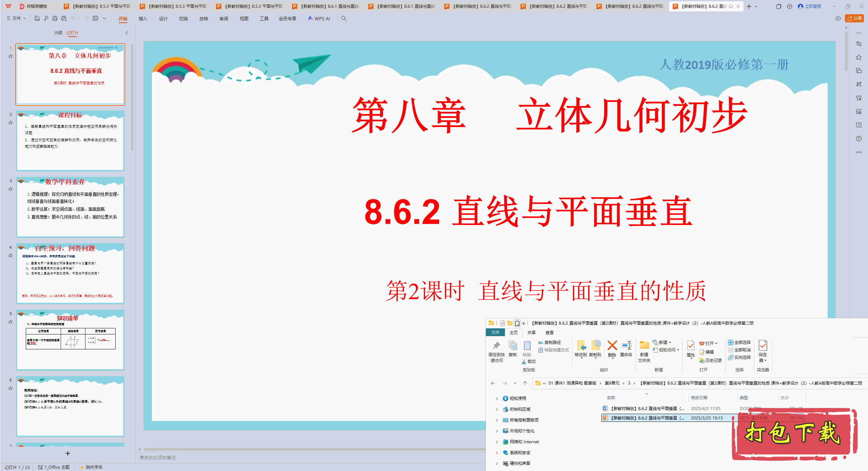Viewport: 868px width, 471px height.
Task: Click the star animation icon in right sidebar
Action: pyautogui.click(x=859, y=57)
